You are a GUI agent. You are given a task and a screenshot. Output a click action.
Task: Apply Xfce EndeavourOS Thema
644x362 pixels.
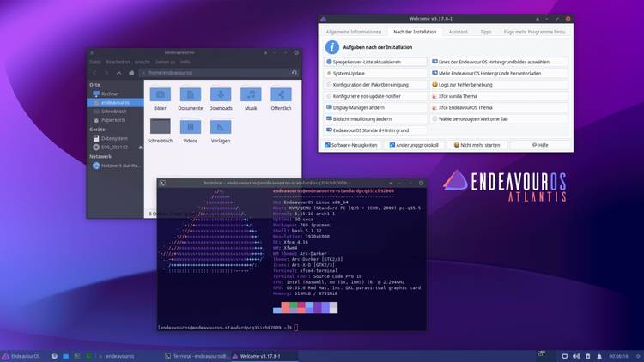pyautogui.click(x=499, y=107)
